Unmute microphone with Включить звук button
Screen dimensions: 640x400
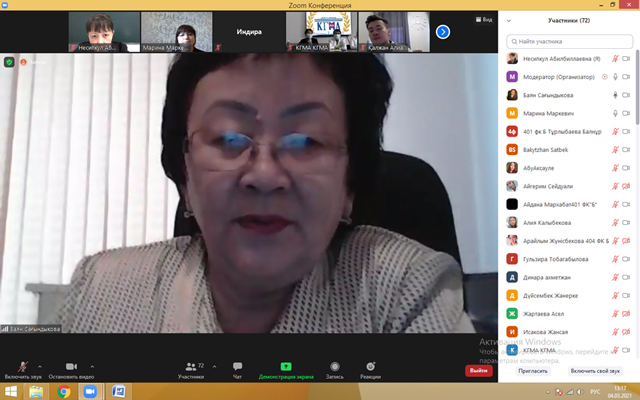coord(23,370)
